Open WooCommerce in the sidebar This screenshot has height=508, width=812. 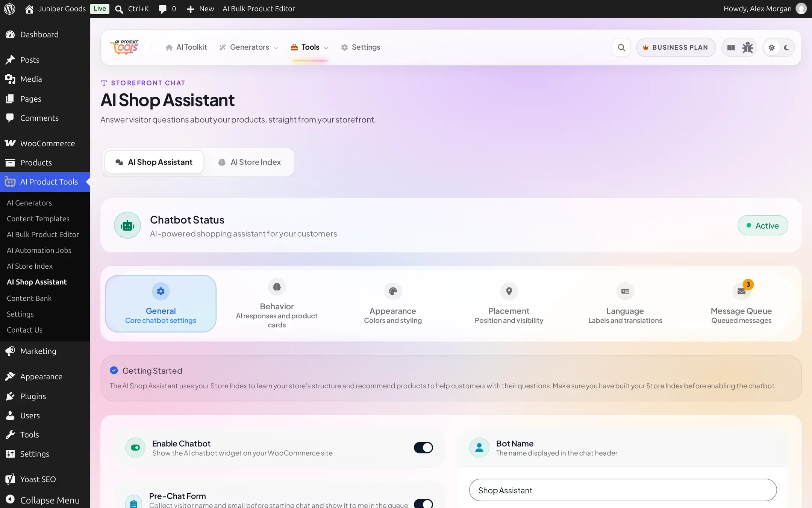pyautogui.click(x=45, y=143)
